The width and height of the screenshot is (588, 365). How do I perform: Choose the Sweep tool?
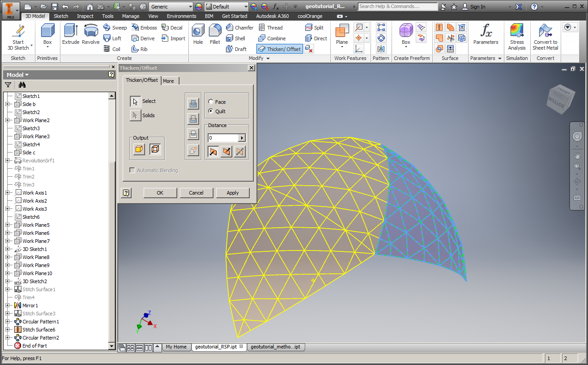tap(115, 28)
